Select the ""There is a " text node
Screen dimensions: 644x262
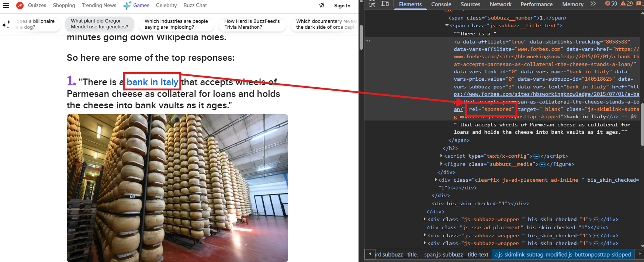tap(475, 34)
